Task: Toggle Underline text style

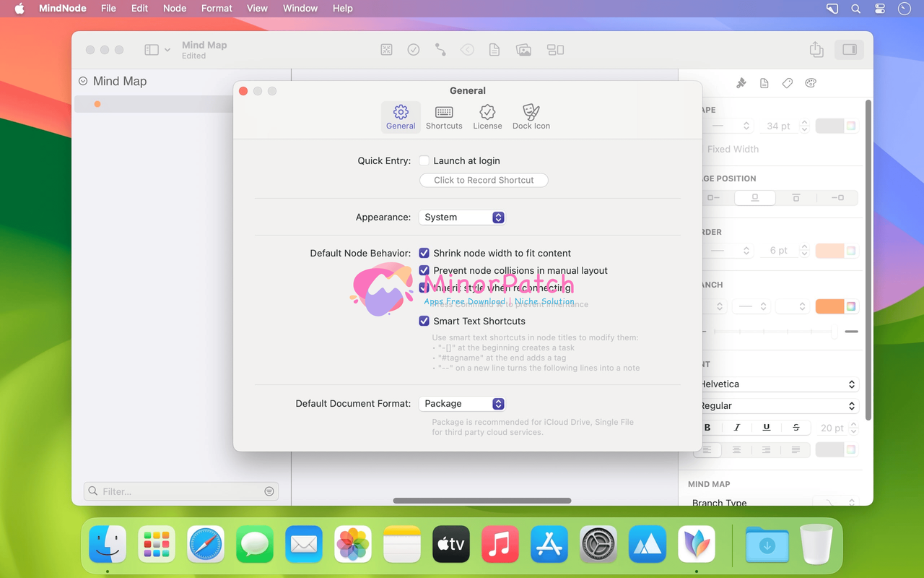Action: click(767, 428)
